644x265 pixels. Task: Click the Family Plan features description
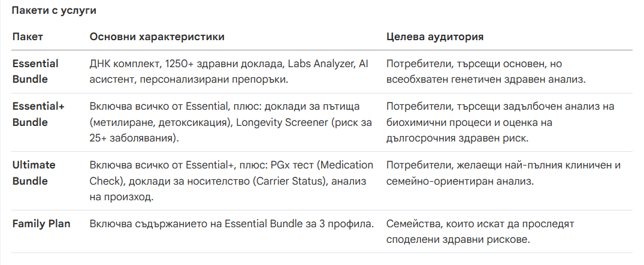[x=232, y=224]
